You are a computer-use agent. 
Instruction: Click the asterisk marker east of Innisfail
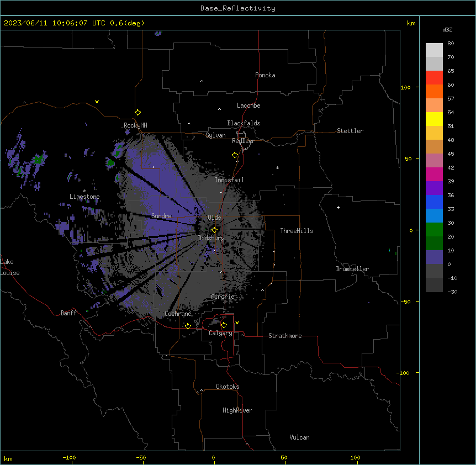pyautogui.click(x=277, y=167)
